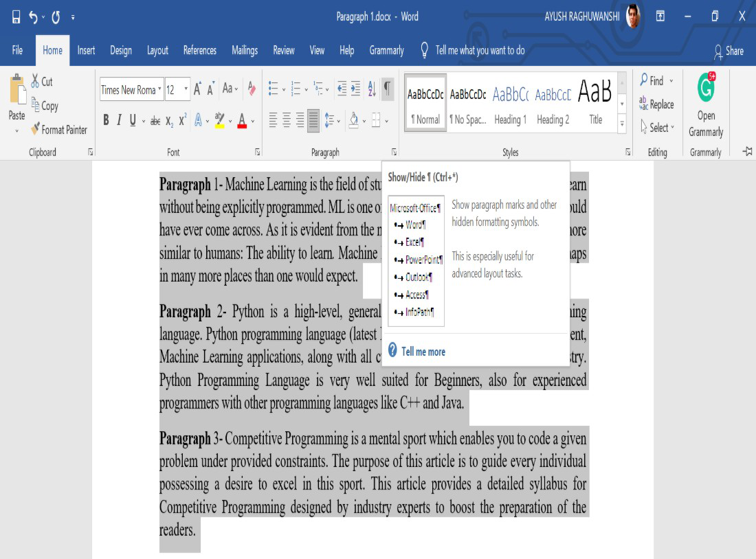The image size is (756, 559).
Task: Open the Change Case dropdown
Action: [230, 89]
